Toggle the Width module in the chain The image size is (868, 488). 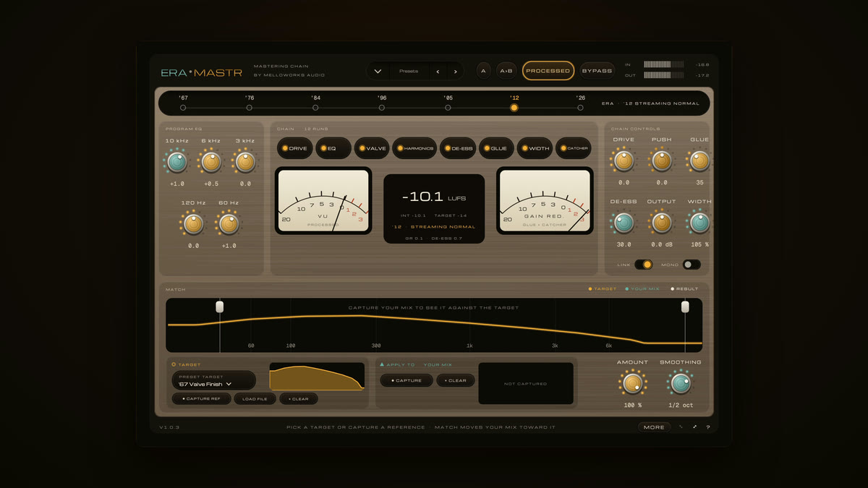click(535, 148)
